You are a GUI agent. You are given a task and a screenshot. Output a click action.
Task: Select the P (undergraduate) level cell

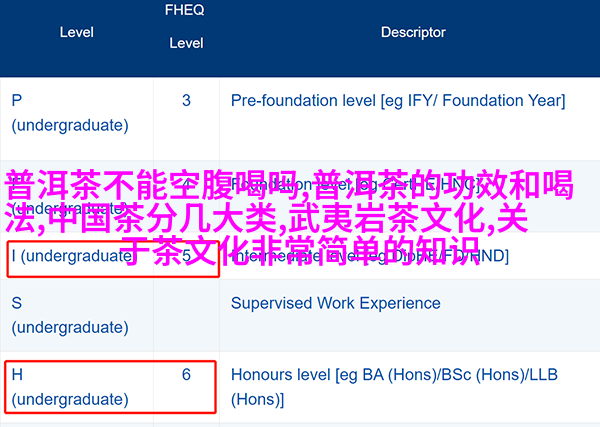[69, 113]
